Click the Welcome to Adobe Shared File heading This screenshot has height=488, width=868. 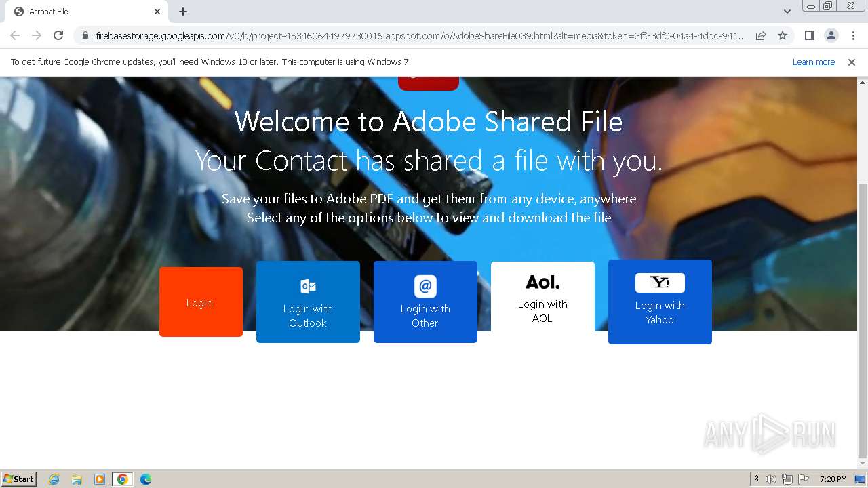tap(429, 122)
